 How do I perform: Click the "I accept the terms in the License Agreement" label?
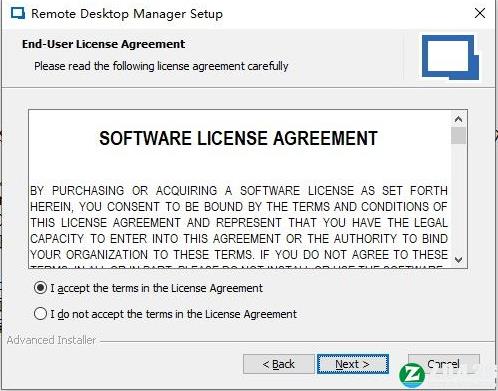pos(157,288)
